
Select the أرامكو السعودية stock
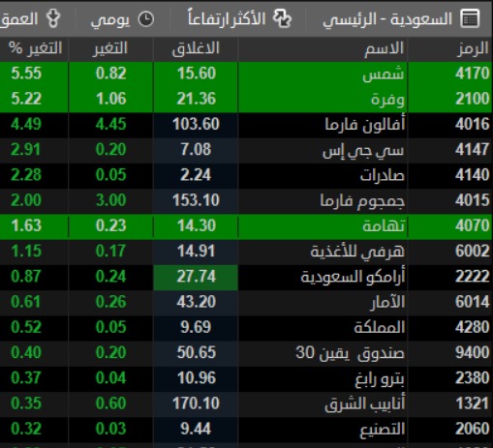(x=353, y=277)
